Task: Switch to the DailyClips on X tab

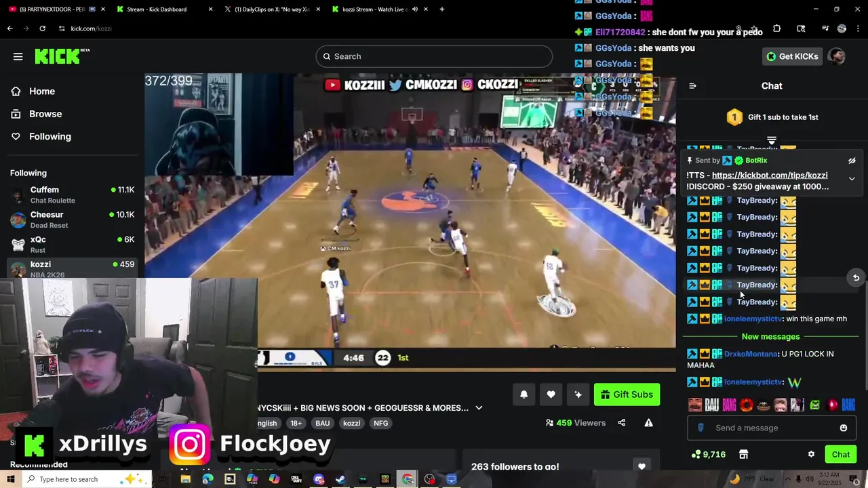Action: 272,9
